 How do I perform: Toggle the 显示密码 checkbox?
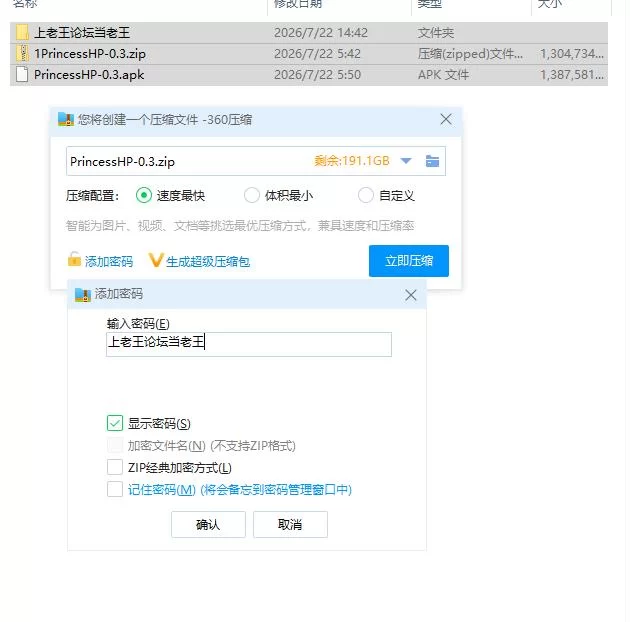115,424
